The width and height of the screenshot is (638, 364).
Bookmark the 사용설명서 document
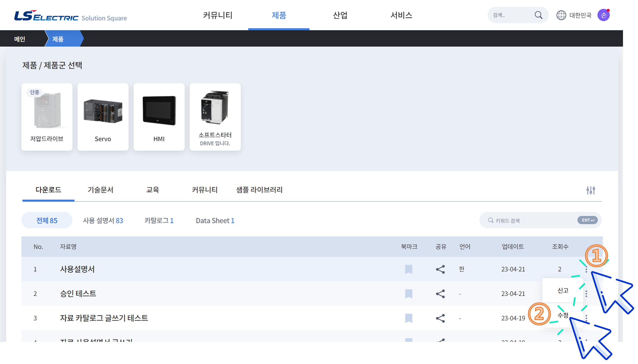click(409, 269)
